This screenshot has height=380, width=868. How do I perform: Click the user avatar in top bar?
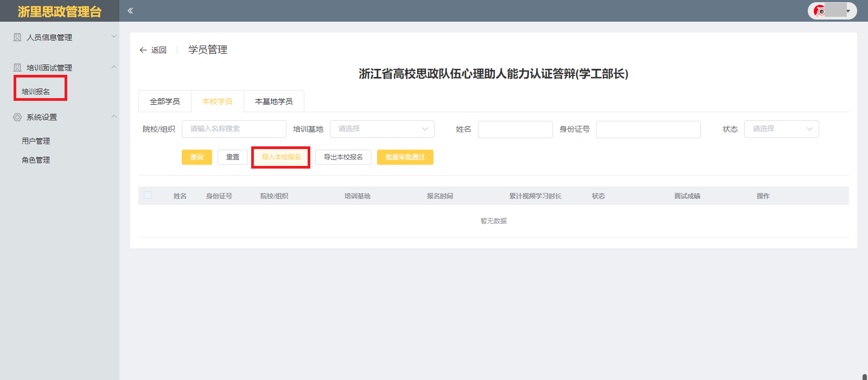(820, 11)
